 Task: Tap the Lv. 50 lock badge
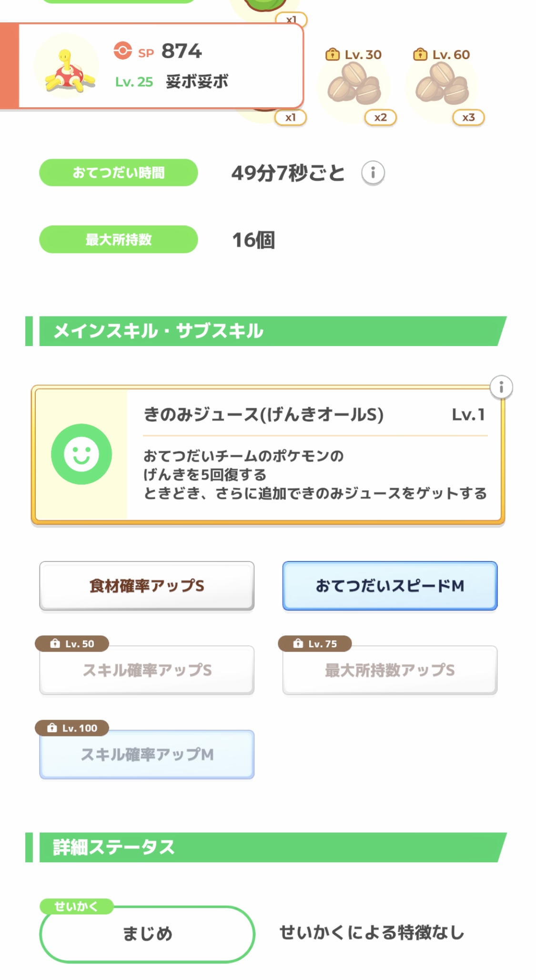click(x=72, y=643)
